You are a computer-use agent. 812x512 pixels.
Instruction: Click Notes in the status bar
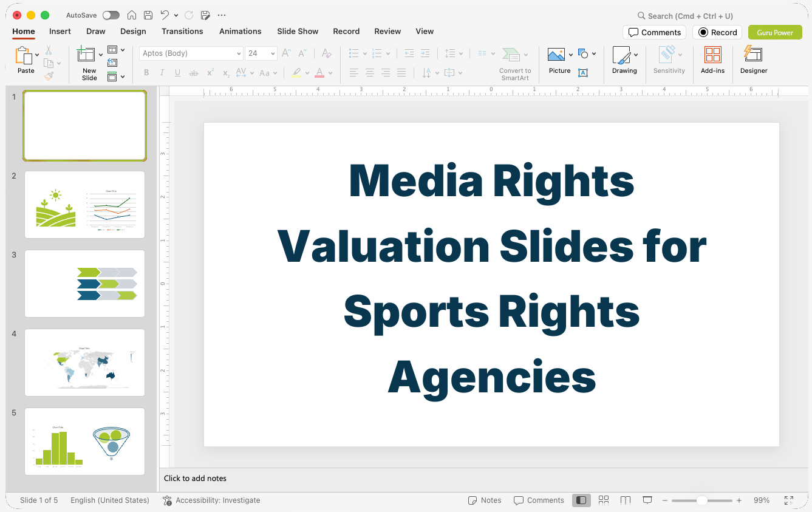(485, 500)
